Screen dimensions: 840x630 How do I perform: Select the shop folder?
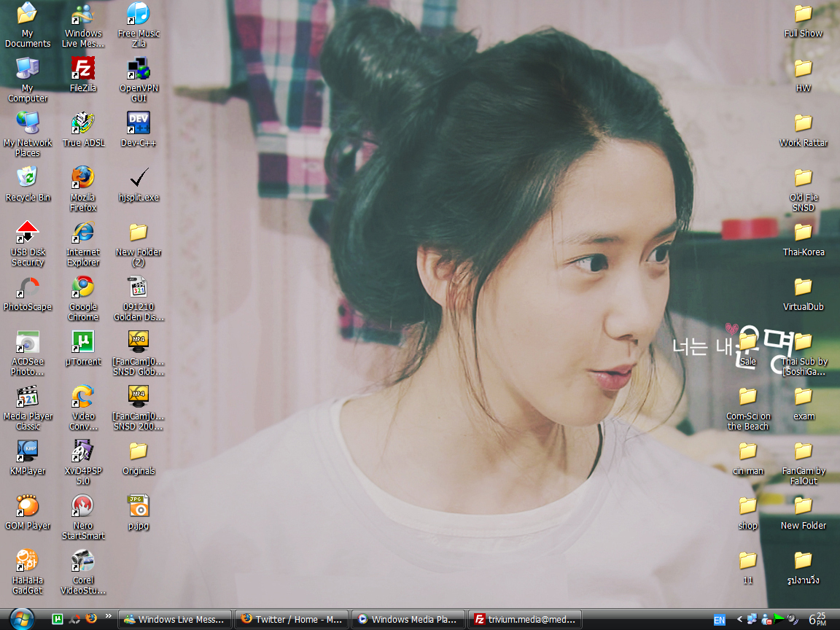(x=748, y=512)
